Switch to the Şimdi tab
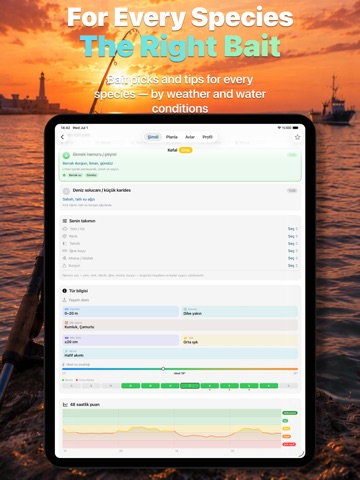 [153, 137]
